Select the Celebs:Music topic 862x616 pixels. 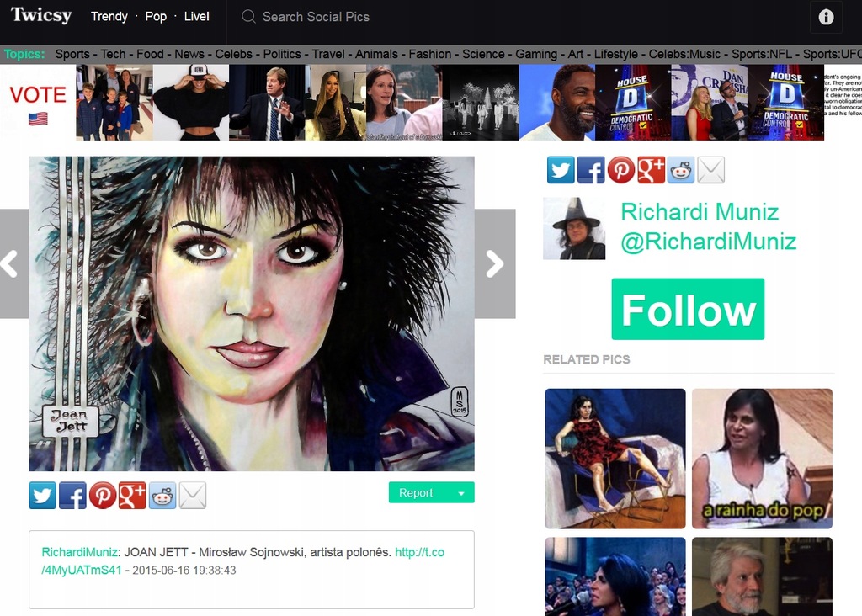(x=684, y=54)
